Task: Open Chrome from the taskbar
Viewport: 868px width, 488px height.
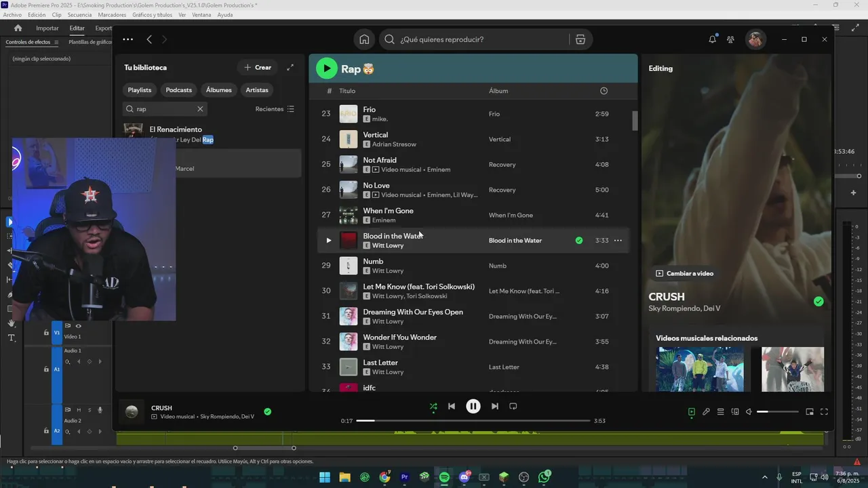Action: (x=384, y=477)
